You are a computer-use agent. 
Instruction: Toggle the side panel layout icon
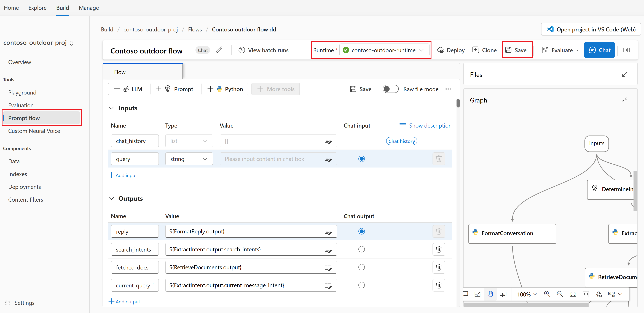627,50
